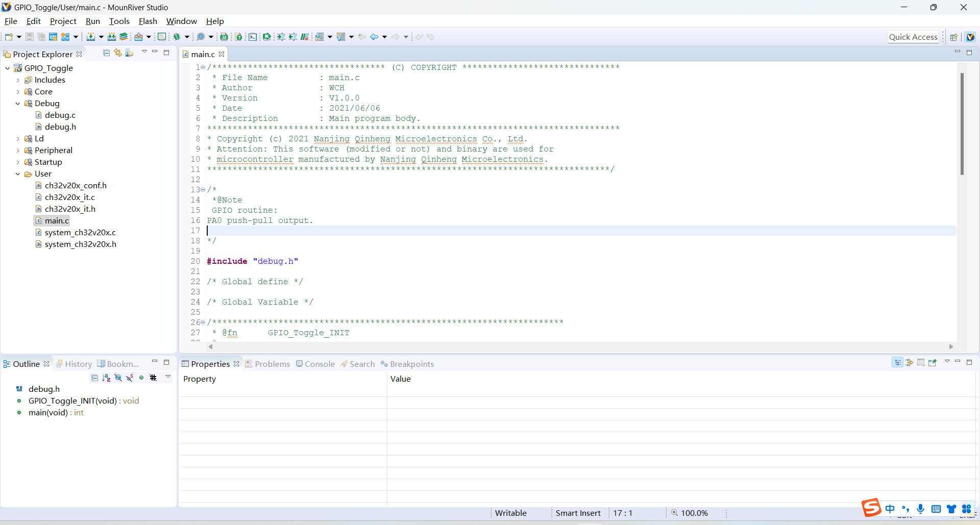
Task: Open the File menu
Action: (11, 21)
